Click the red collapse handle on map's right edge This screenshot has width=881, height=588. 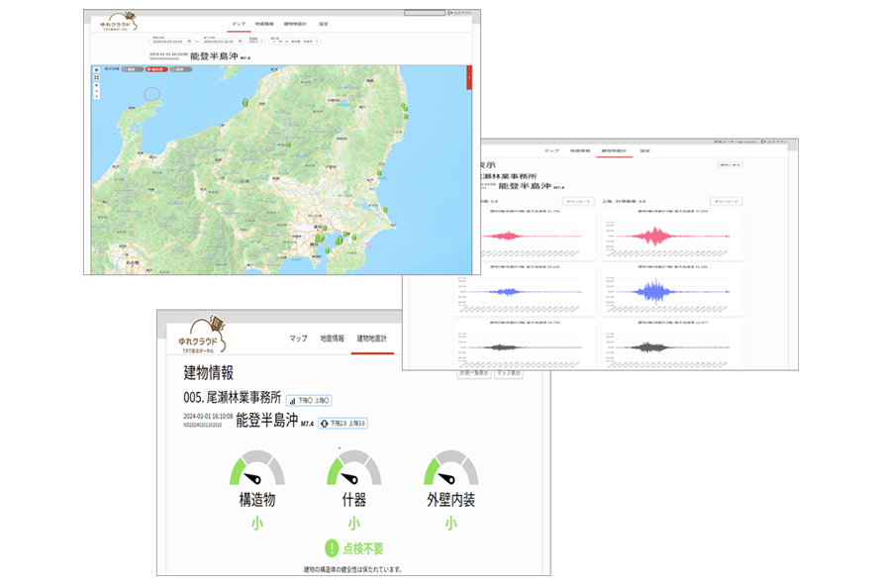pos(468,77)
